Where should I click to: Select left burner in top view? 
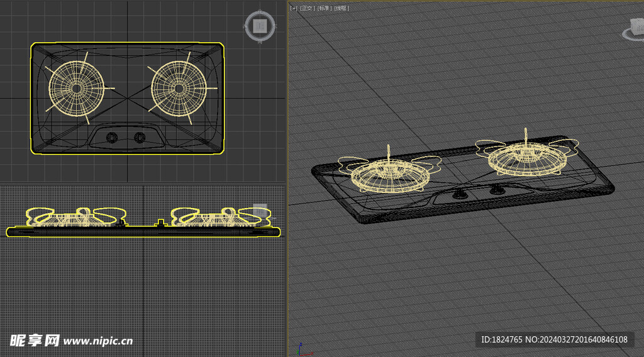(76, 89)
